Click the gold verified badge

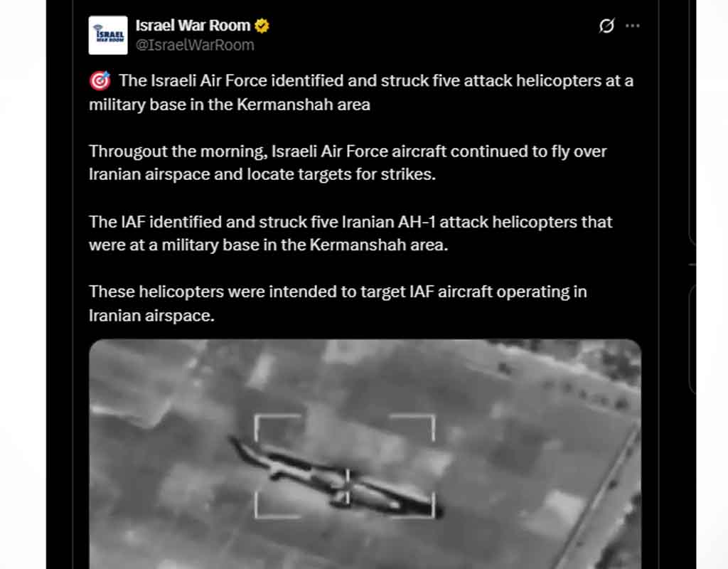(262, 26)
